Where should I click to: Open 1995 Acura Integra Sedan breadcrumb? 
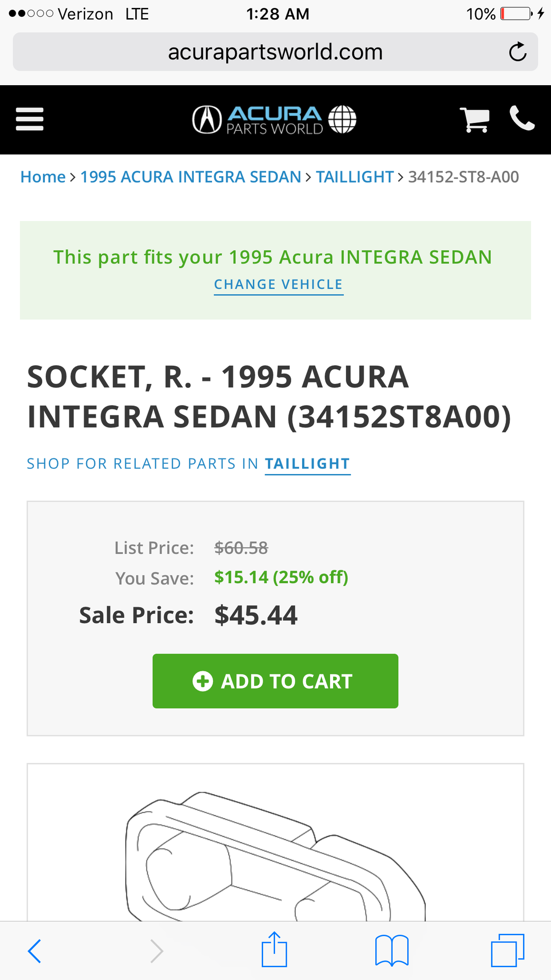[x=190, y=177]
